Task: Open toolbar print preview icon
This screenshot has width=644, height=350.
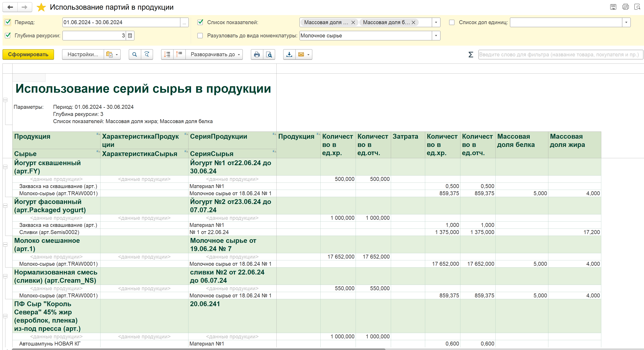Action: point(269,54)
